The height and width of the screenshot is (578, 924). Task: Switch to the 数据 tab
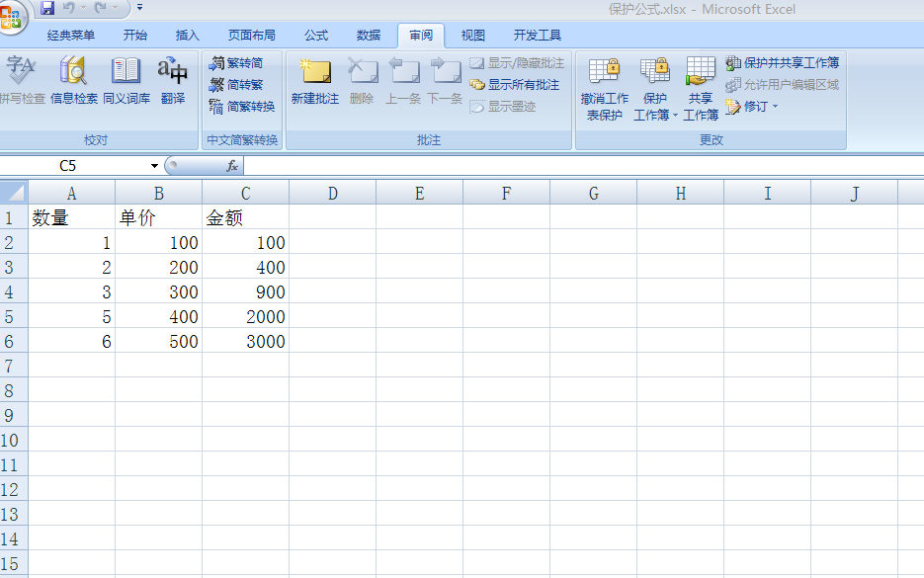pyautogui.click(x=369, y=36)
